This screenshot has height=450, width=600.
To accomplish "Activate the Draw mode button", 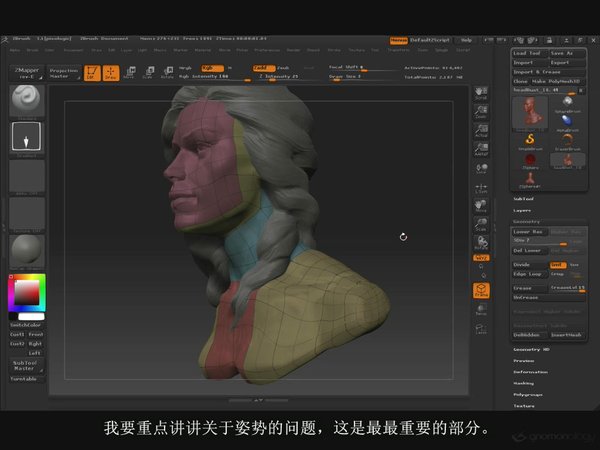I will 111,73.
